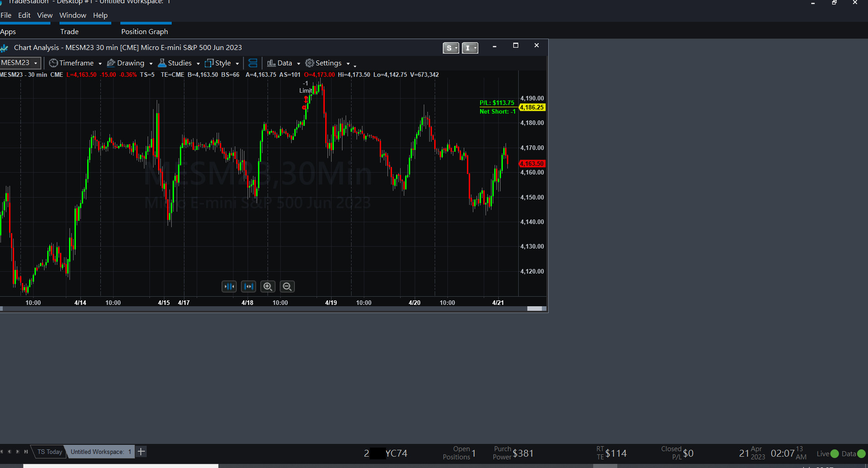The width and height of the screenshot is (868, 468).
Task: Toggle the I interval link button
Action: (470, 48)
